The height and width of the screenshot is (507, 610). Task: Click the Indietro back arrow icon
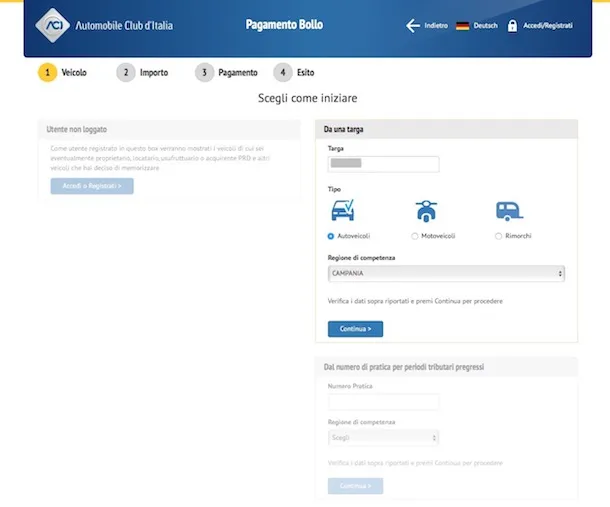[413, 26]
